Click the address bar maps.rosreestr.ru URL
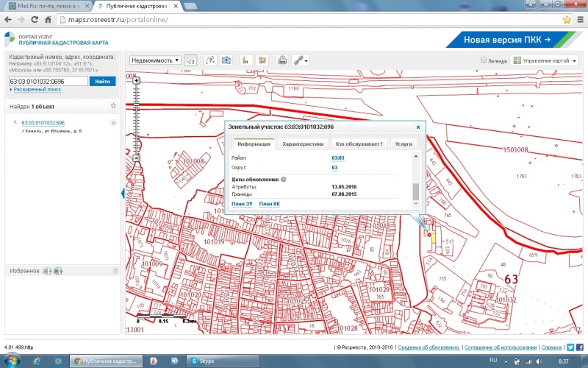 click(118, 20)
